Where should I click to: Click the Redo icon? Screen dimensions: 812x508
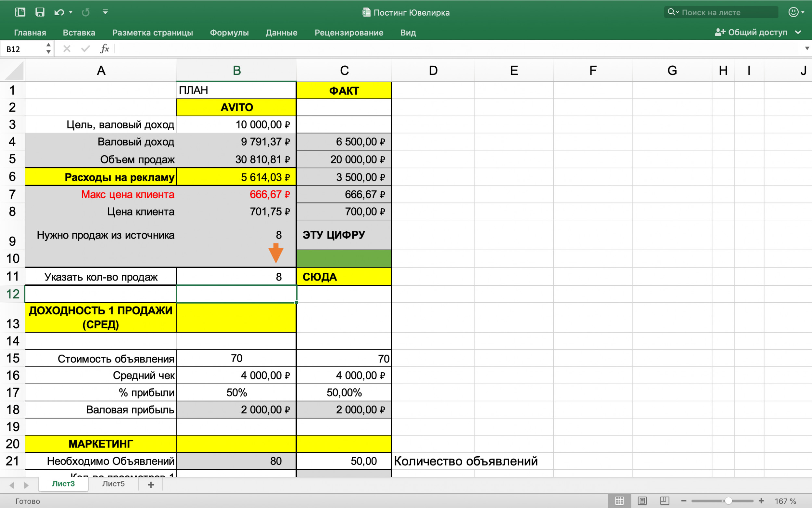tap(86, 12)
